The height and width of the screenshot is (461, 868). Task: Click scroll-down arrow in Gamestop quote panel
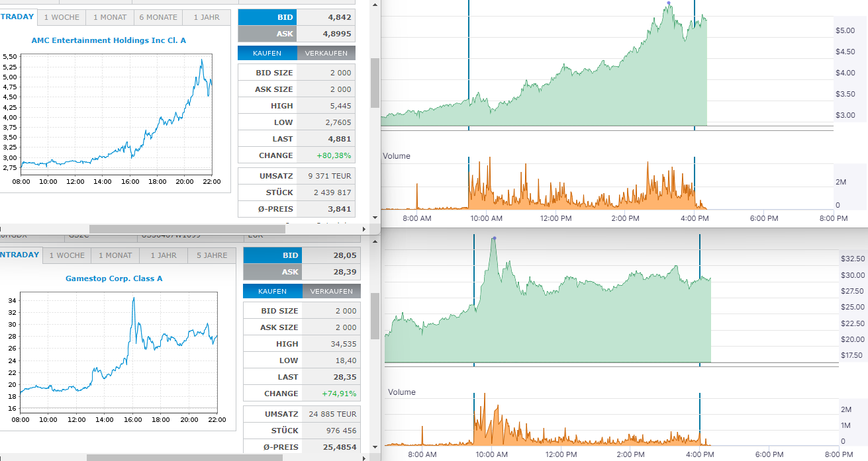click(x=375, y=448)
